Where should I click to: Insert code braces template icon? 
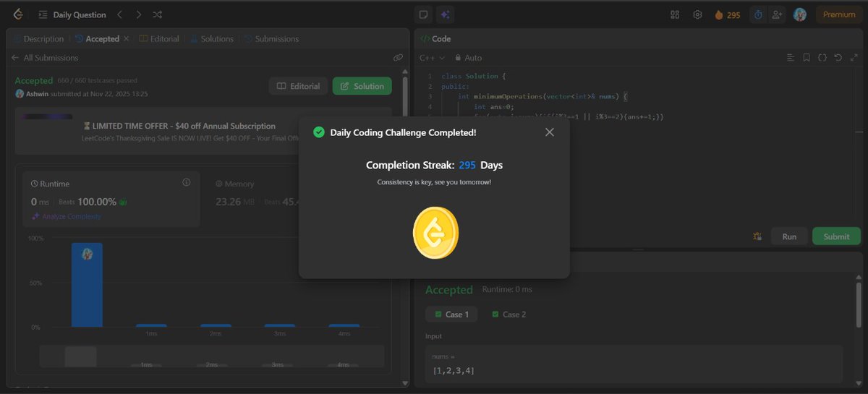tap(822, 58)
